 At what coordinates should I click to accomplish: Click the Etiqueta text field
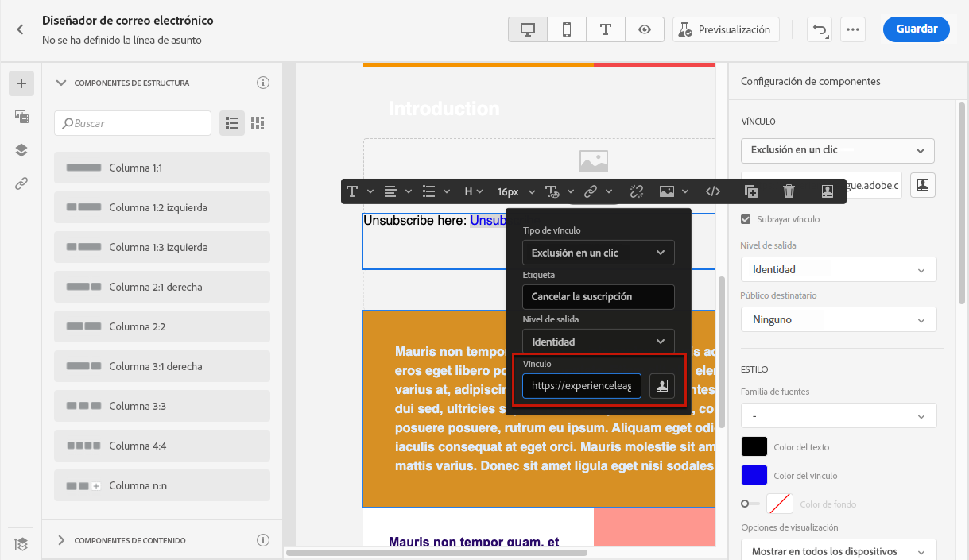tap(598, 297)
